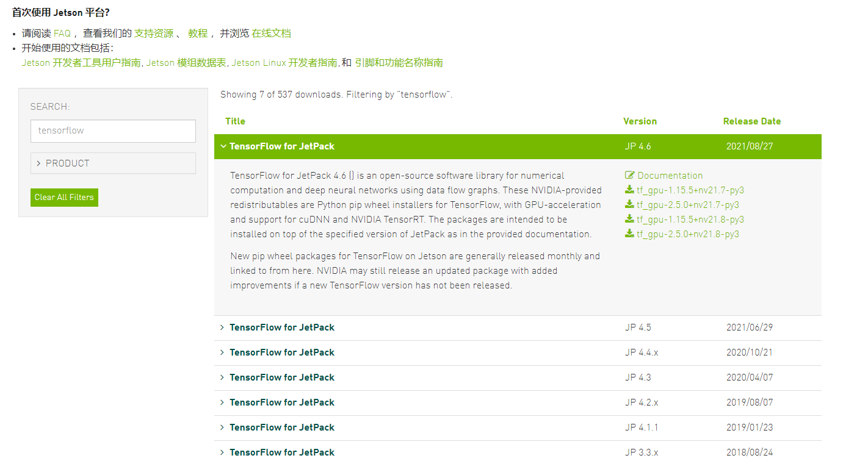
Task: Click the JP 4.1.1 version cell
Action: 642,427
